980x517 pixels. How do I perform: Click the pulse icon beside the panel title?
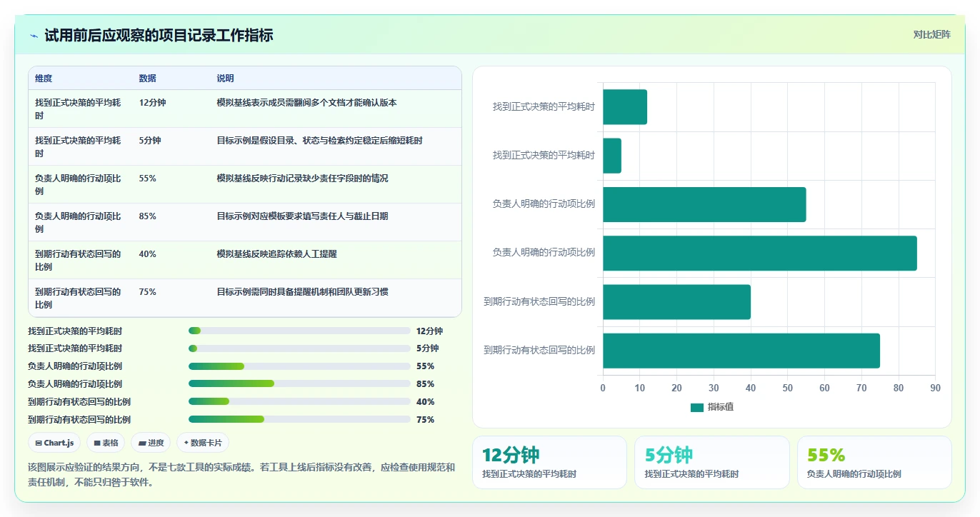click(x=34, y=35)
